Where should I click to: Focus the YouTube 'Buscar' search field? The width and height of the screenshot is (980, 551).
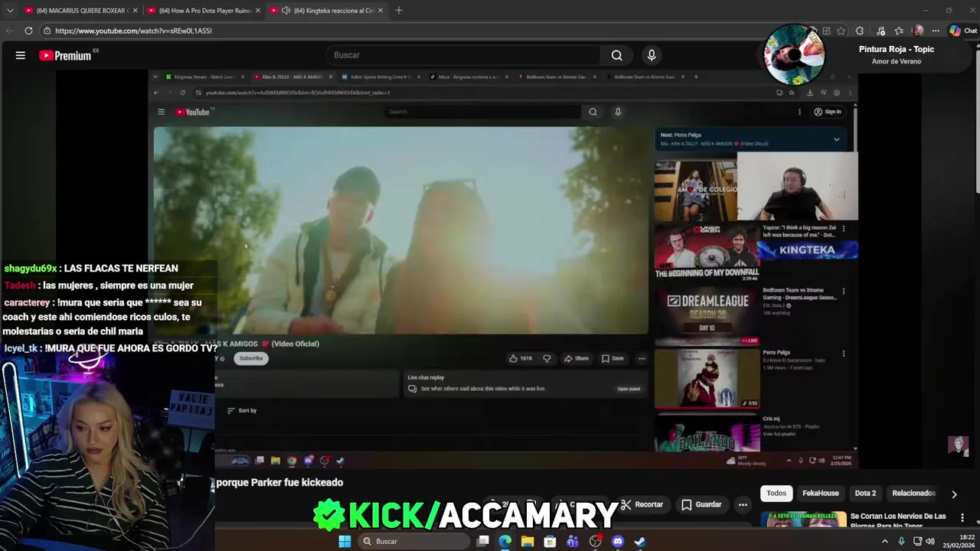[463, 55]
